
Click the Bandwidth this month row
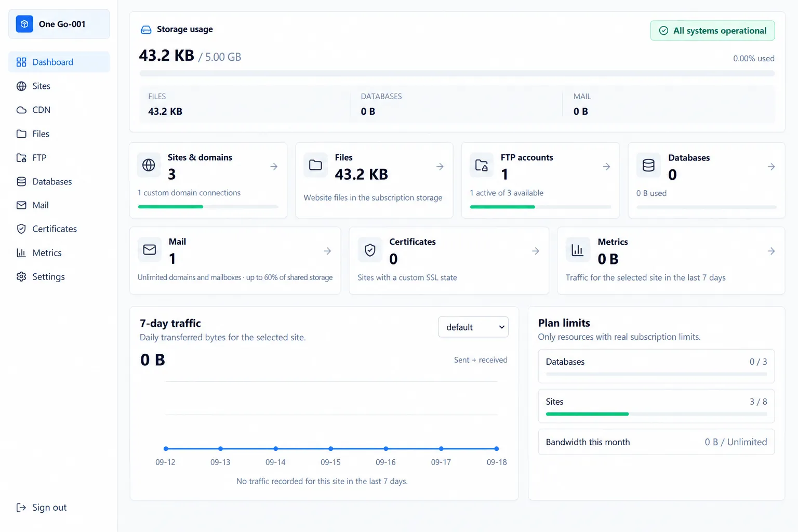[x=656, y=442]
